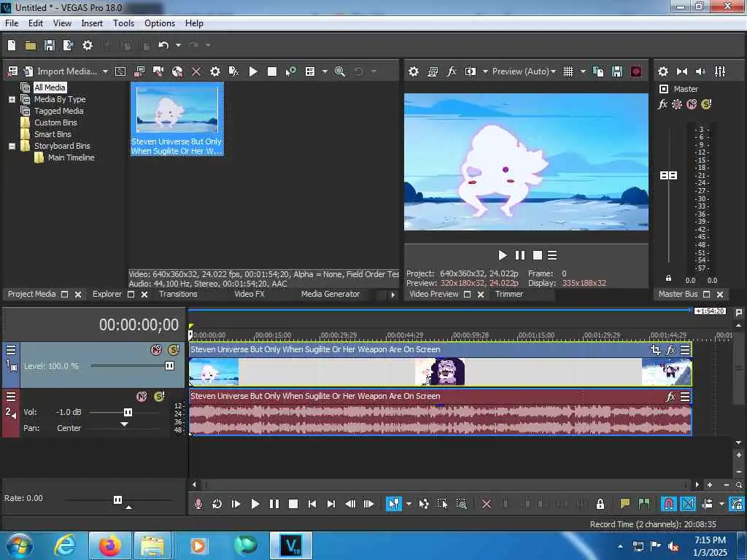Open Event FX on the audio clip
This screenshot has width=747, height=560.
[671, 396]
